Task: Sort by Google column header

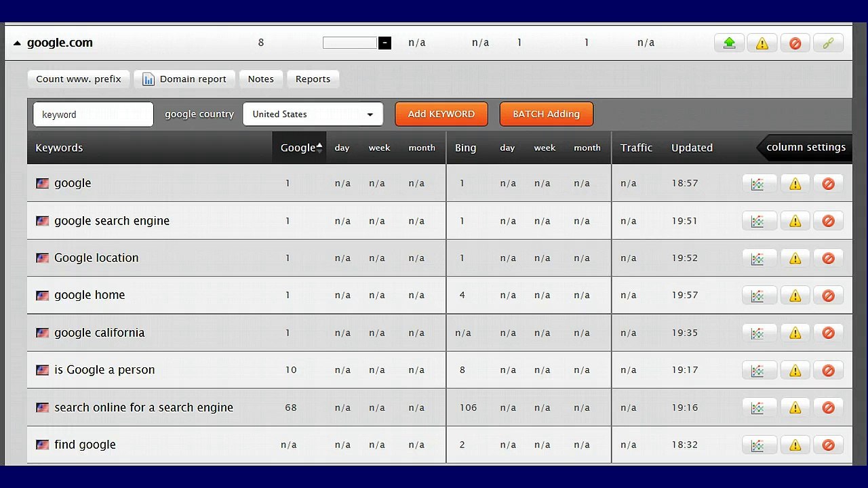Action: 299,148
